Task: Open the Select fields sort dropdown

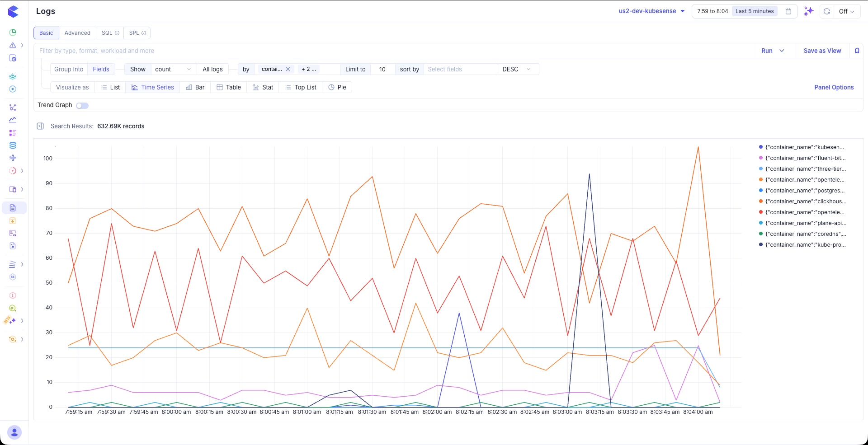Action: (x=460, y=69)
